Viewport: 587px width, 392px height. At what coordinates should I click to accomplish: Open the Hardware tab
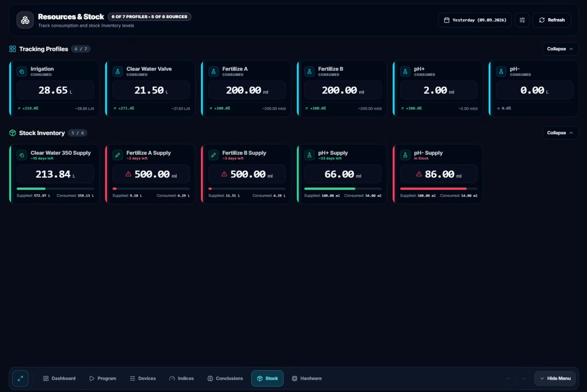tap(307, 378)
